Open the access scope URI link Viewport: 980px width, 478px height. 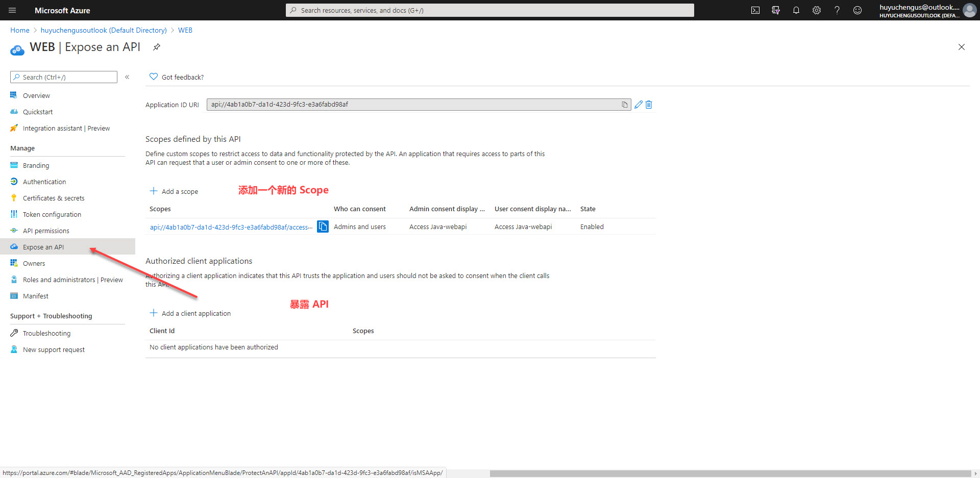[x=231, y=227]
